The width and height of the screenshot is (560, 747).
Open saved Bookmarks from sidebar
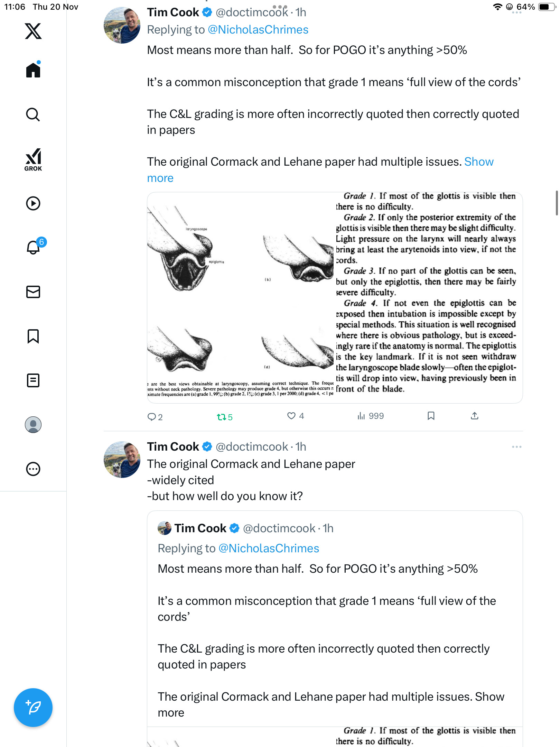[x=33, y=336]
